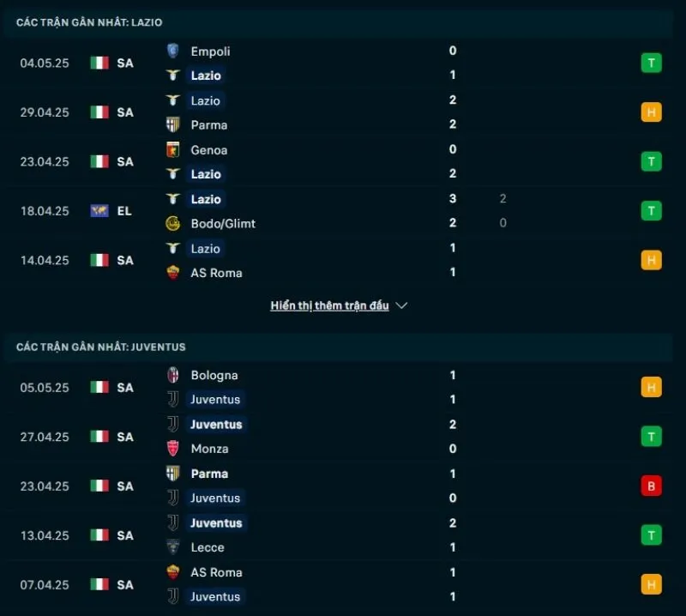Click the down chevron arrow below Lazio matches

click(x=401, y=305)
